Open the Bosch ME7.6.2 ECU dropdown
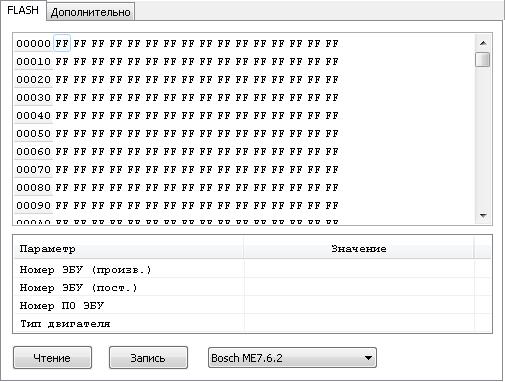The image size is (505, 382). 292,358
